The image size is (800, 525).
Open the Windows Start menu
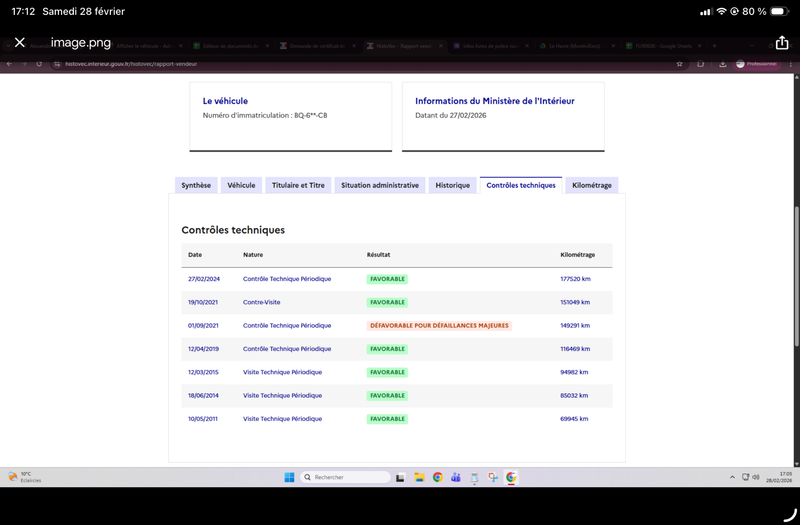(288, 477)
